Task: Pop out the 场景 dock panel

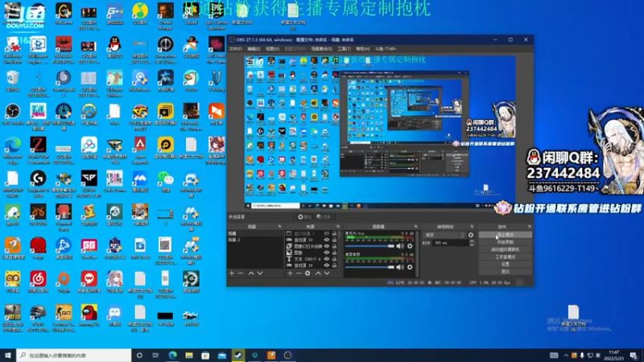Action: [279, 227]
